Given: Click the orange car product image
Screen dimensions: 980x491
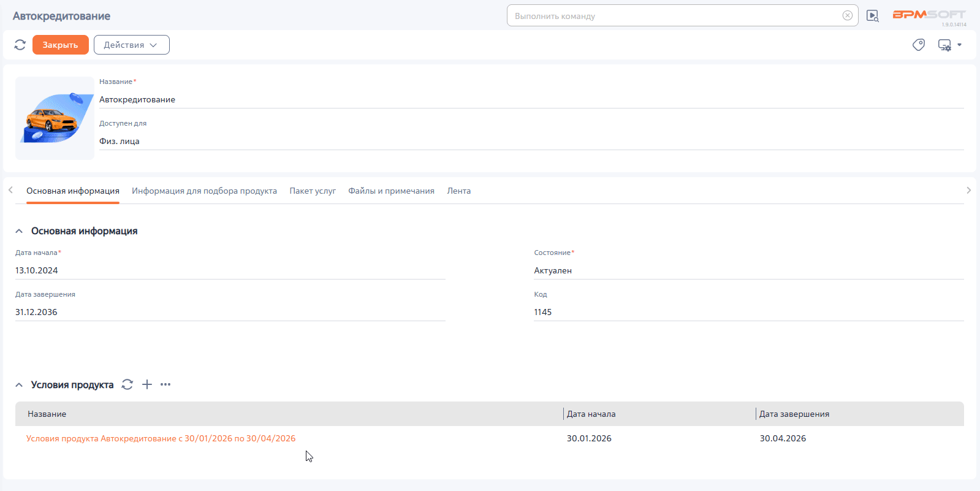Looking at the screenshot, I should (x=55, y=118).
